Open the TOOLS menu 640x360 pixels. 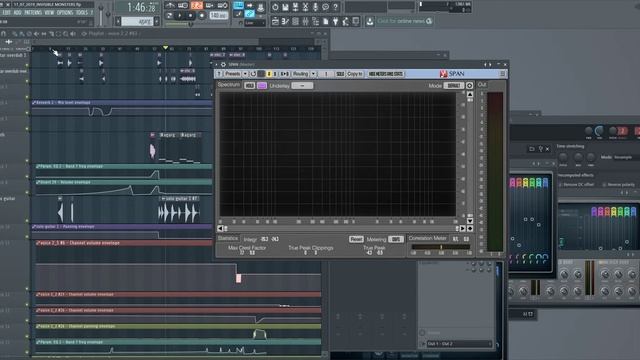click(x=82, y=13)
